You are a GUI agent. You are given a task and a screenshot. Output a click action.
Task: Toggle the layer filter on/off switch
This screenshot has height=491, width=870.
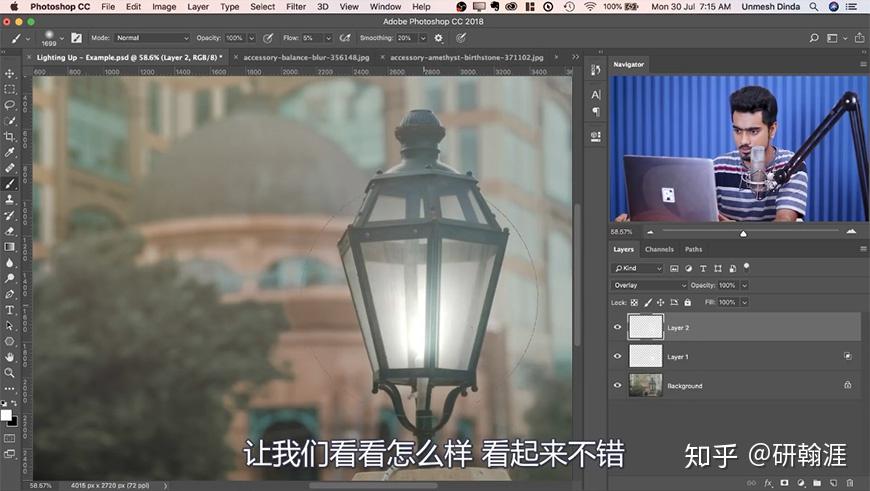[746, 267]
